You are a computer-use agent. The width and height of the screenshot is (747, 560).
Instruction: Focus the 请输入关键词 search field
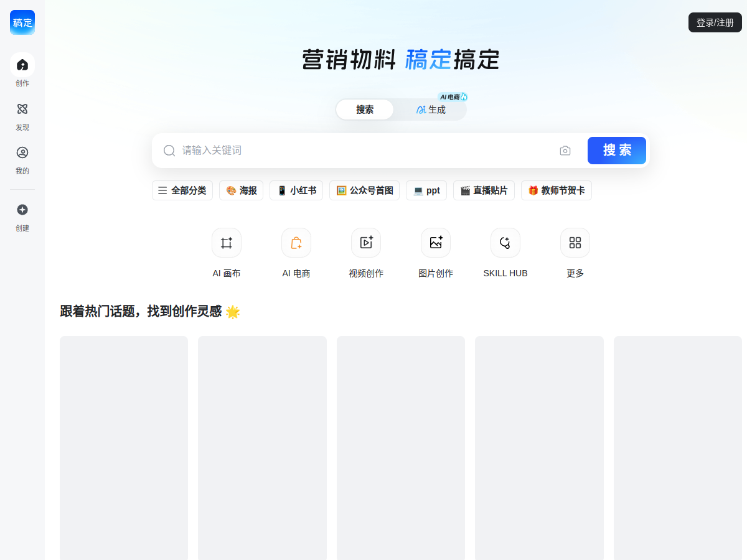click(x=367, y=151)
